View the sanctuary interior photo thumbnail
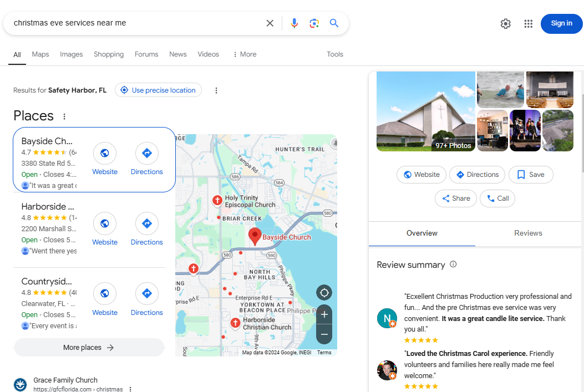The image size is (584, 392). (x=550, y=90)
